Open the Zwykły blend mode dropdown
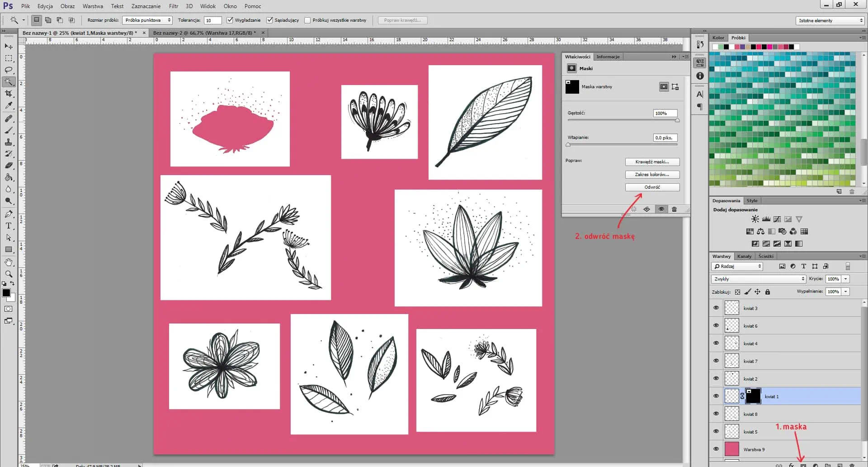Screen dimensions: 868x467 [759, 279]
